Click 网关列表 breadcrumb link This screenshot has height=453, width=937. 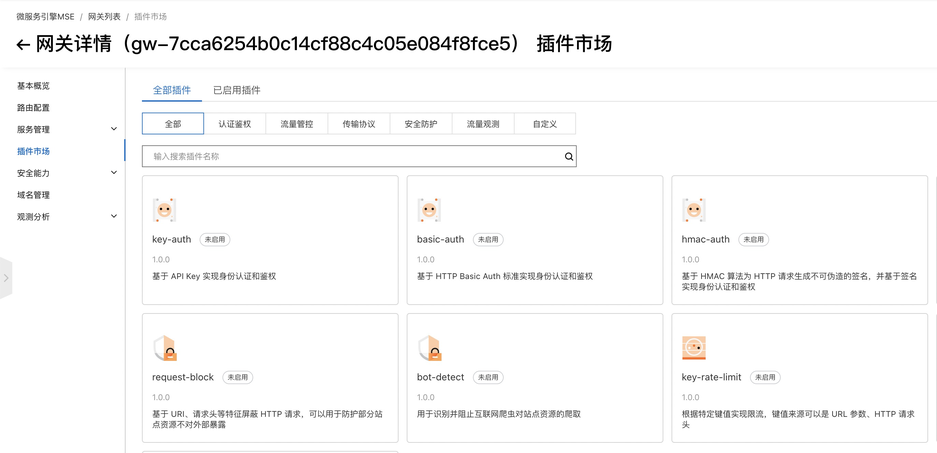click(105, 17)
